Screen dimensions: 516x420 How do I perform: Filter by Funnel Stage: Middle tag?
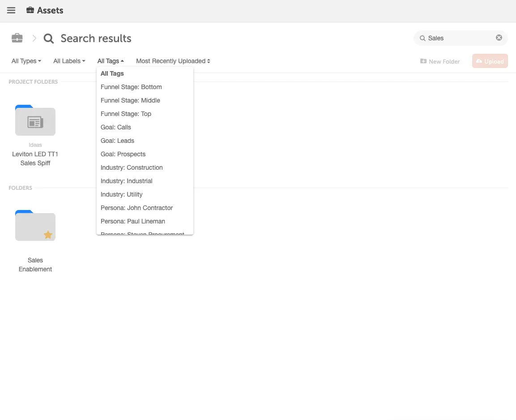(x=145, y=100)
